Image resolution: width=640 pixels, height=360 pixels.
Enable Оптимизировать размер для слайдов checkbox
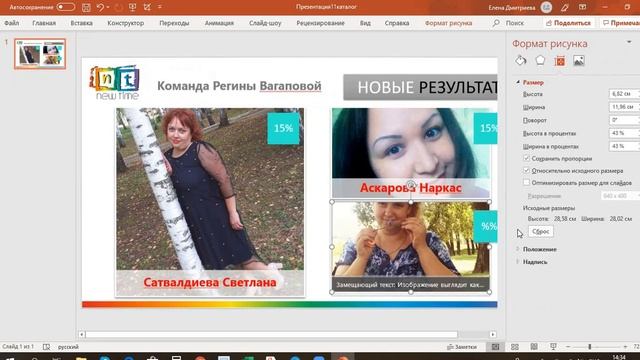(x=527, y=182)
